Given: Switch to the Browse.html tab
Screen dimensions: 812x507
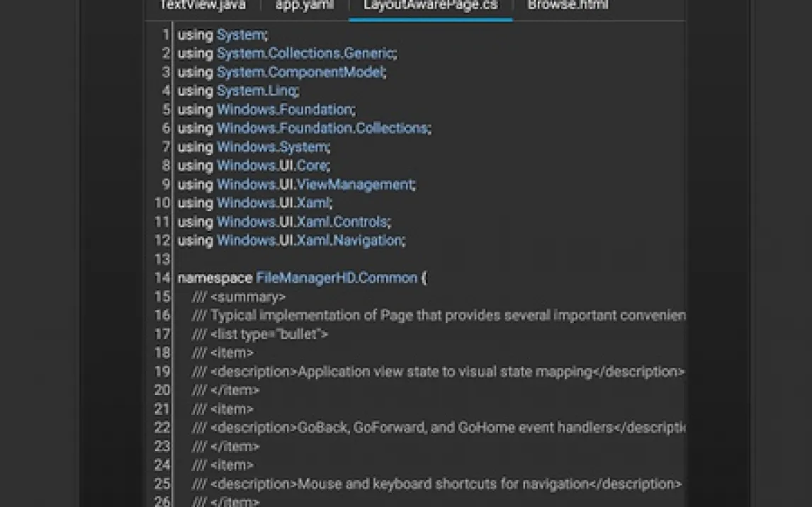Looking at the screenshot, I should 568,6.
